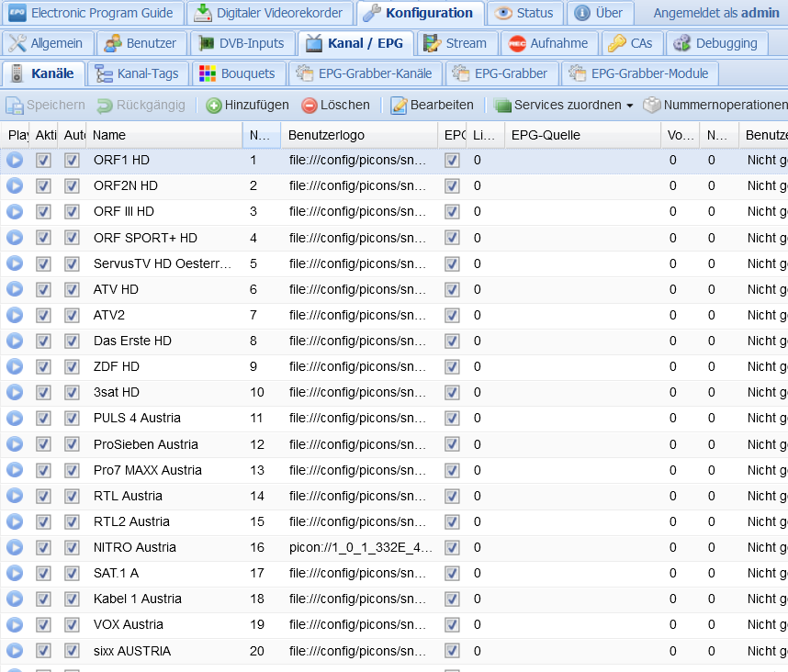Click Angemeldet als admin text
This screenshot has height=672, width=788.
click(x=716, y=13)
